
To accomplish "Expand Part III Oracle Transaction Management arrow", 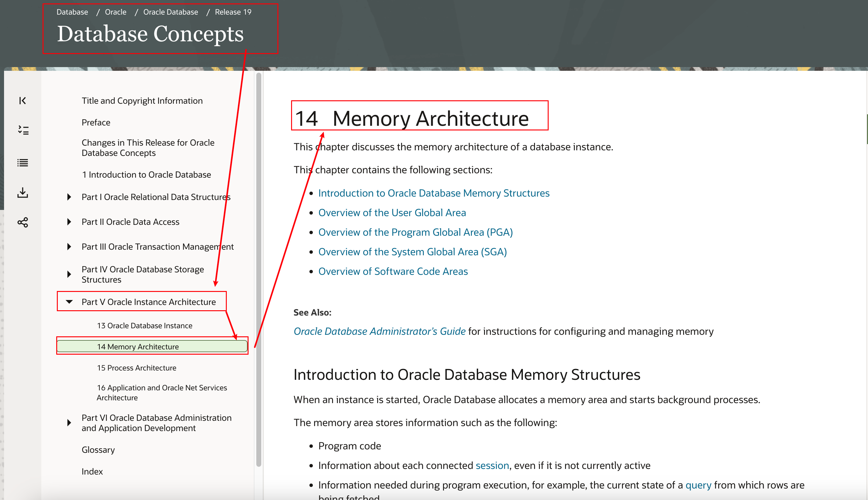I will point(69,247).
